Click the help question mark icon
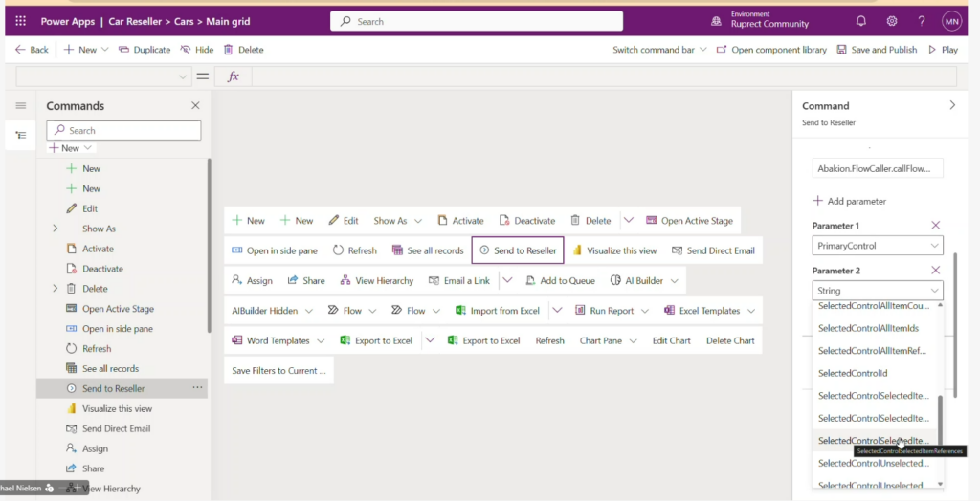Screen dimensions: 980x501 (922, 21)
